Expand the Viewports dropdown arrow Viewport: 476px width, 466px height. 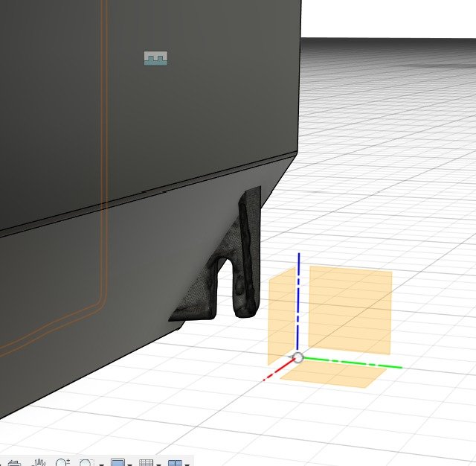[x=187, y=464]
